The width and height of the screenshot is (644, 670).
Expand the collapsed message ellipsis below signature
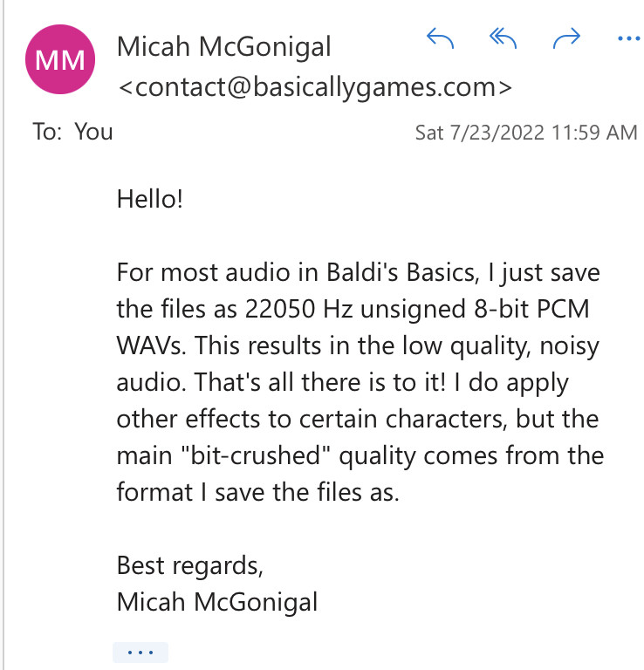[x=140, y=652]
